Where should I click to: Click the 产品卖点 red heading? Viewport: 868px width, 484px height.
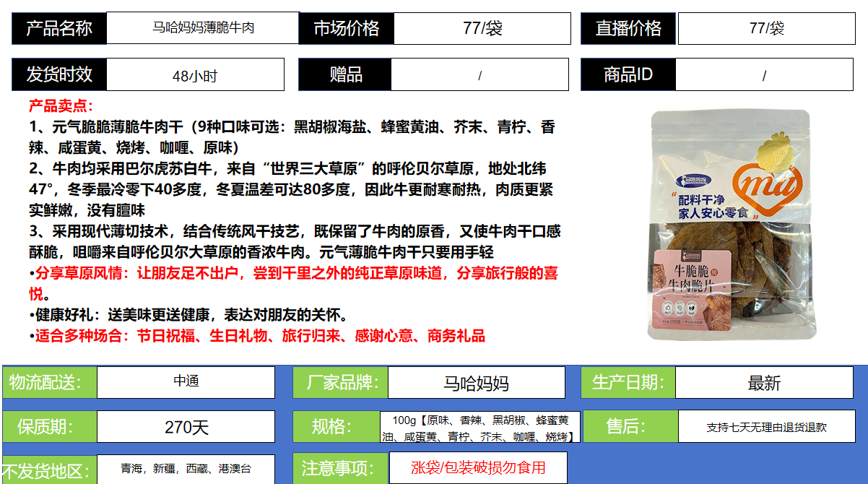pyautogui.click(x=61, y=106)
